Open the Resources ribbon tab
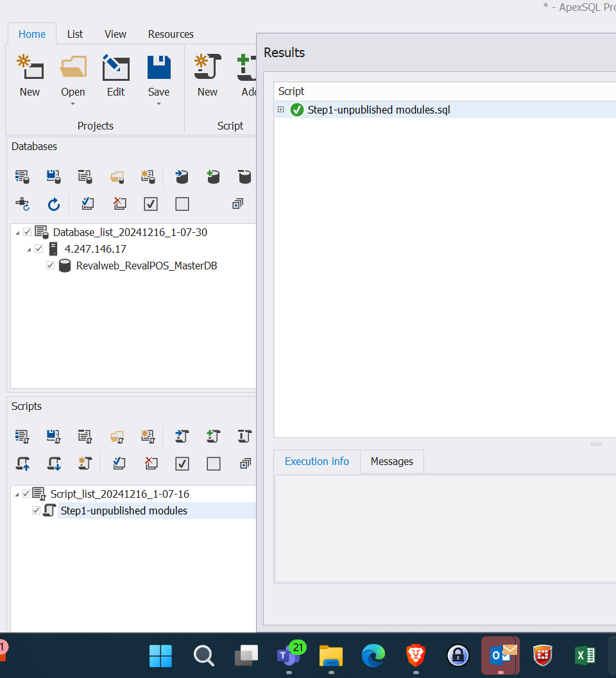The image size is (616, 678). pos(171,34)
